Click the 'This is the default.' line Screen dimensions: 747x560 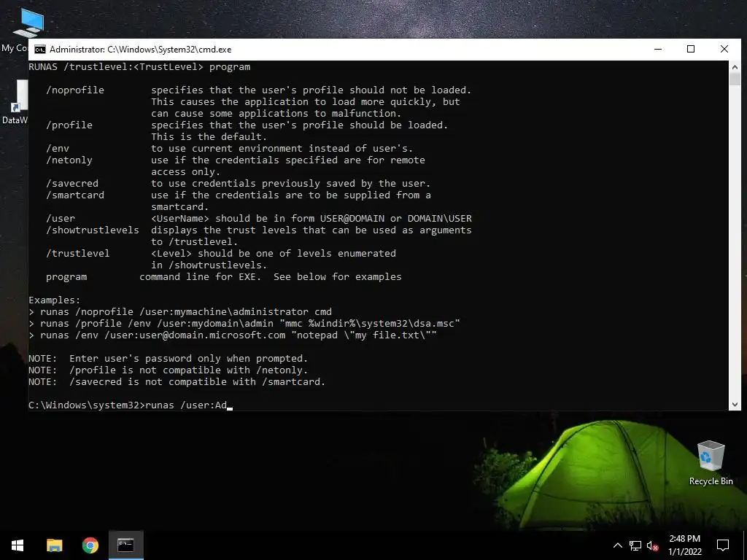(209, 136)
